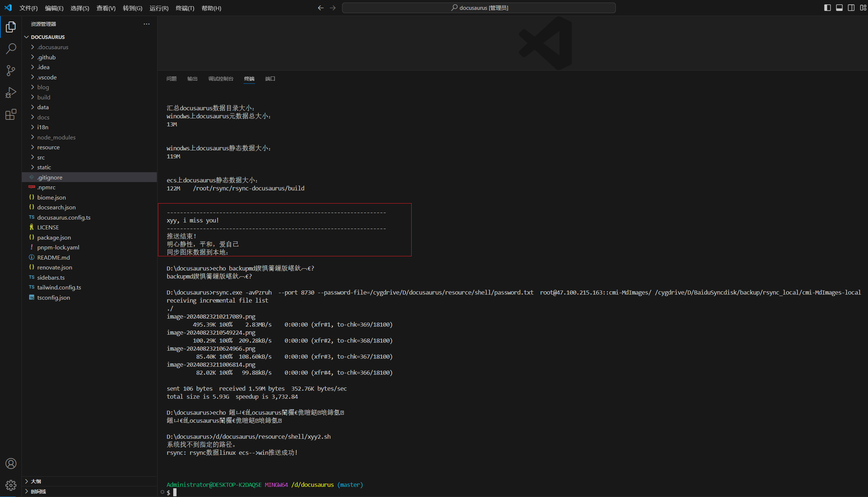The image size is (868, 497).
Task: Open the Source Control view
Action: point(11,71)
